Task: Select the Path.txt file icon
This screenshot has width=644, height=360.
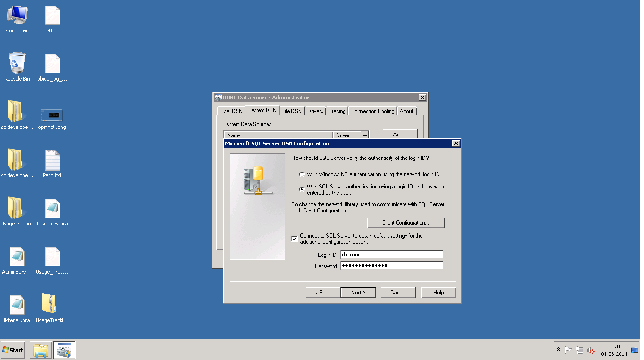Action: click(x=52, y=164)
